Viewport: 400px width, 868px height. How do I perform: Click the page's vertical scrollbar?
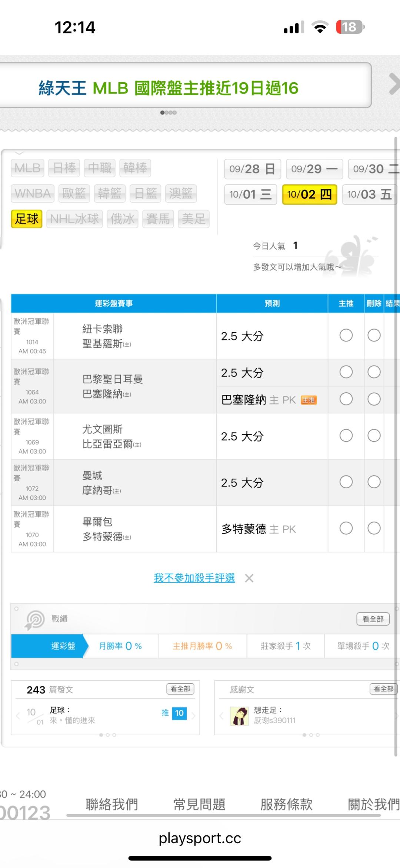click(x=396, y=371)
